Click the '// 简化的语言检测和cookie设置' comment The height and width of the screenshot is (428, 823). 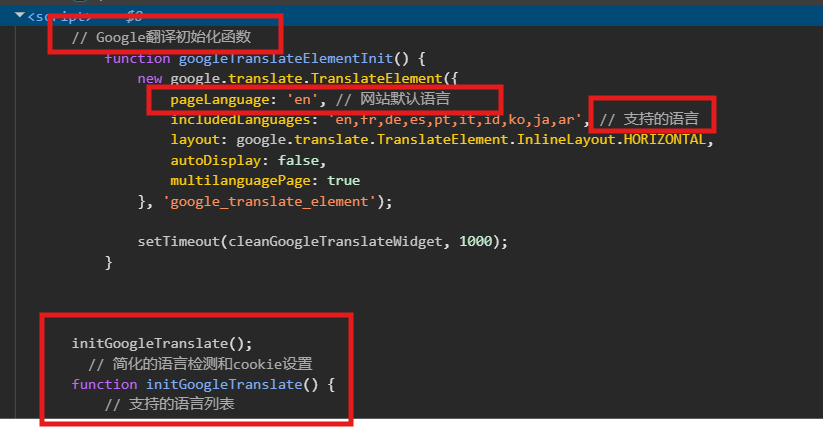[x=200, y=364]
